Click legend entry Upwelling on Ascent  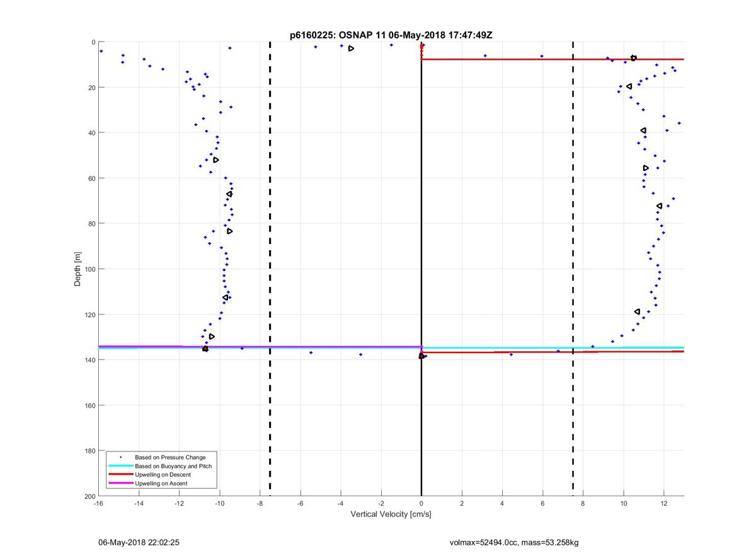click(x=161, y=484)
